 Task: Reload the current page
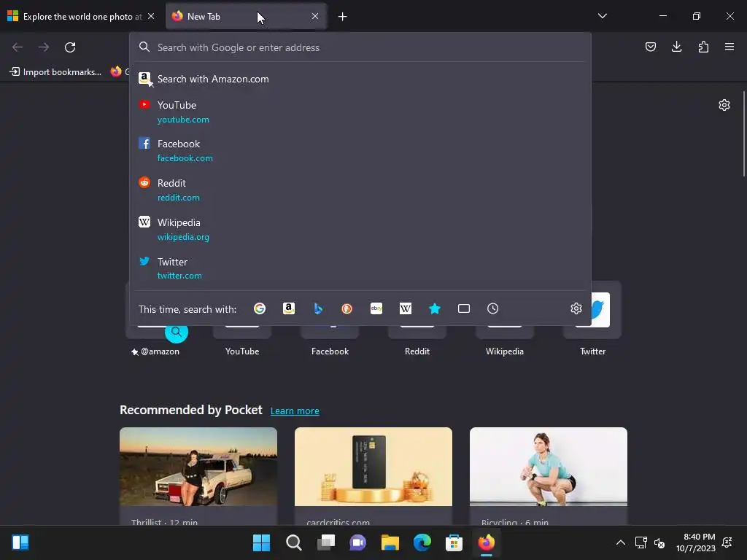pyautogui.click(x=70, y=47)
